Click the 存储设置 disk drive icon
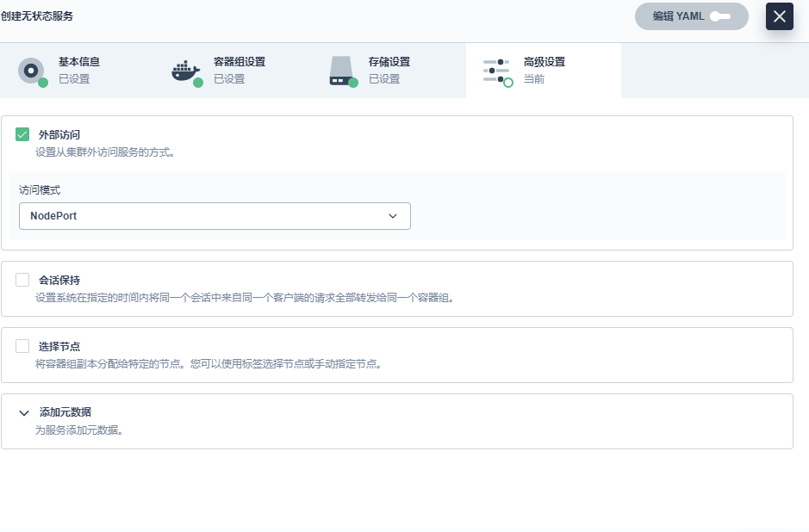Screen dimensions: 809x532 click(x=341, y=71)
